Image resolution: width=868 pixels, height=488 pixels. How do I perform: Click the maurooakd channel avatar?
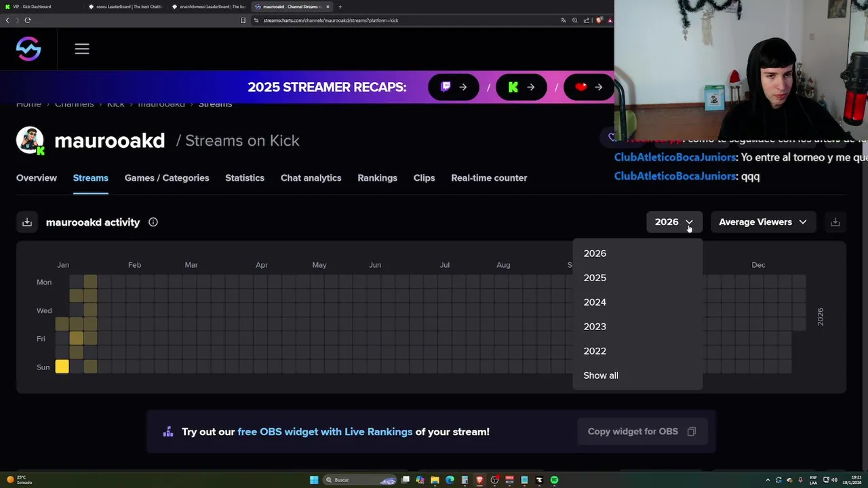point(30,140)
